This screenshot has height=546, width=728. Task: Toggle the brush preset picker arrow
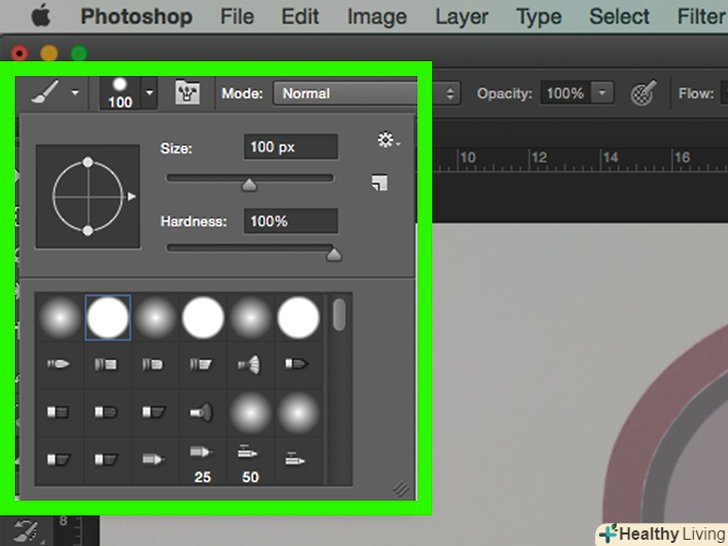click(x=150, y=93)
